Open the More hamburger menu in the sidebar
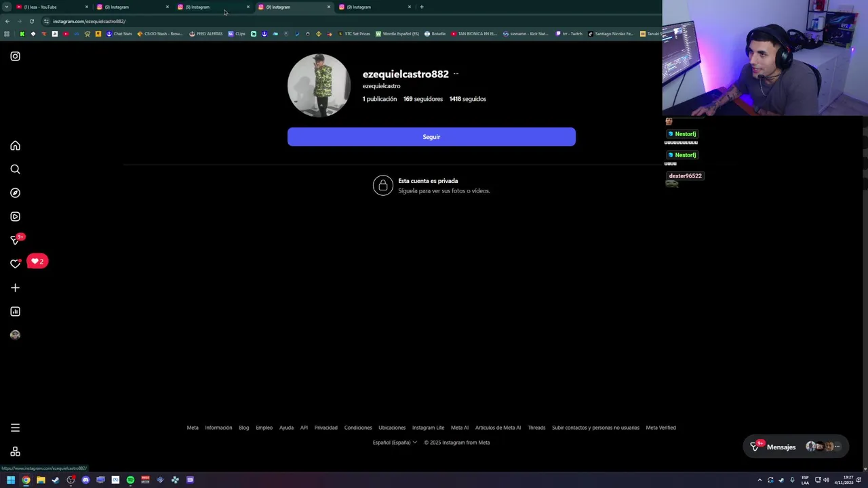Viewport: 868px width, 488px height. 15,428
